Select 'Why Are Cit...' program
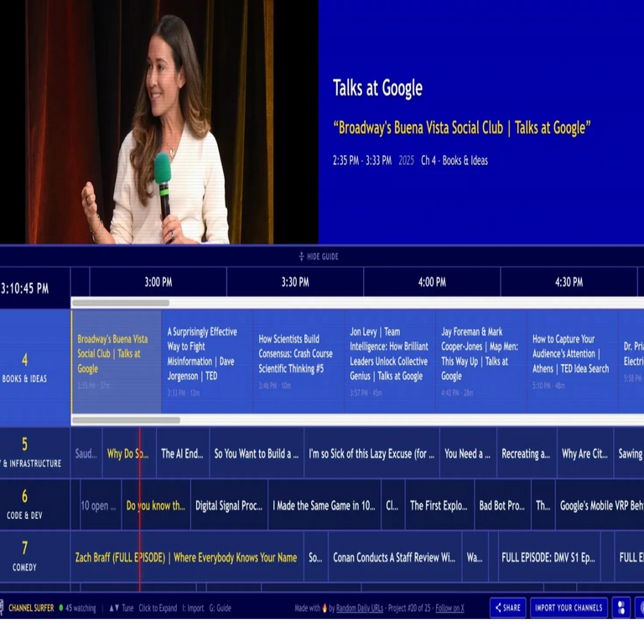 pos(585,454)
